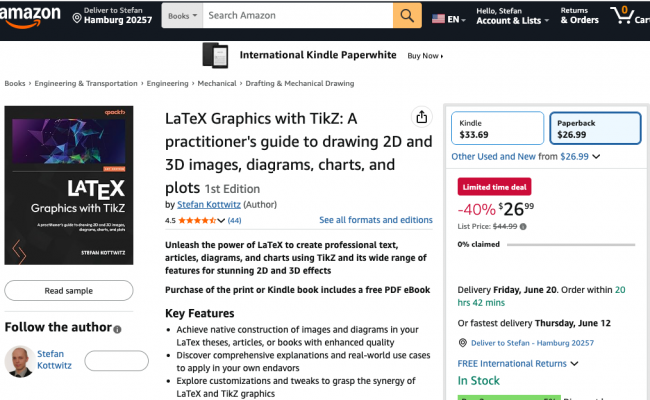This screenshot has height=400, width=650.
Task: Click the orange search magnifier button
Action: point(407,16)
